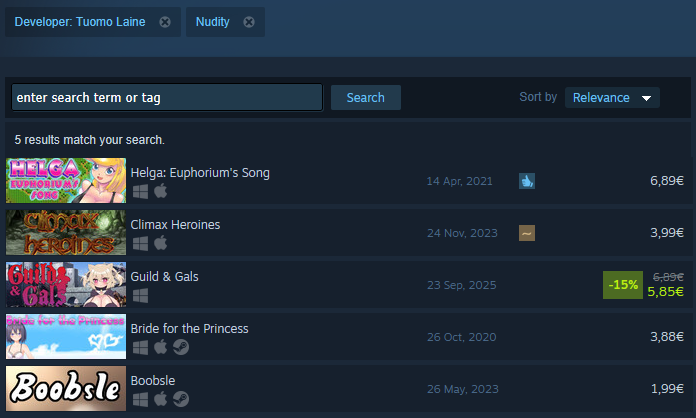Open the Sort by Relevance dropdown

[x=612, y=98]
